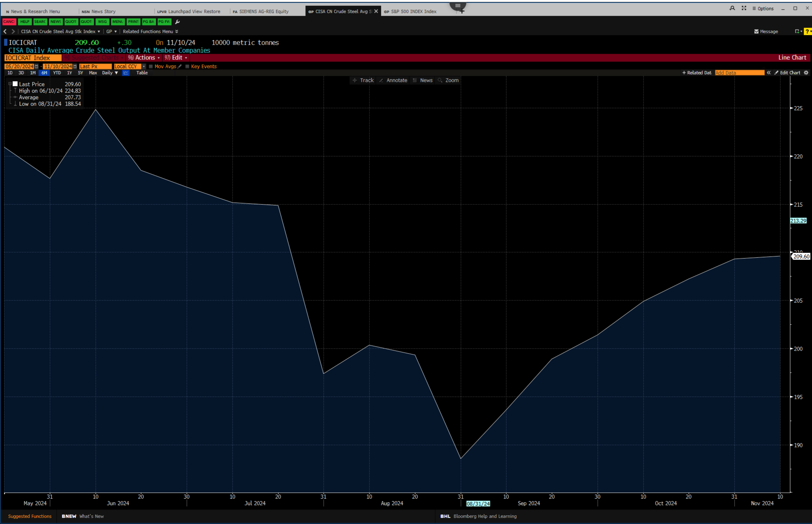Enable the Mov Avgs checkbox
This screenshot has height=524, width=812.
[151, 66]
